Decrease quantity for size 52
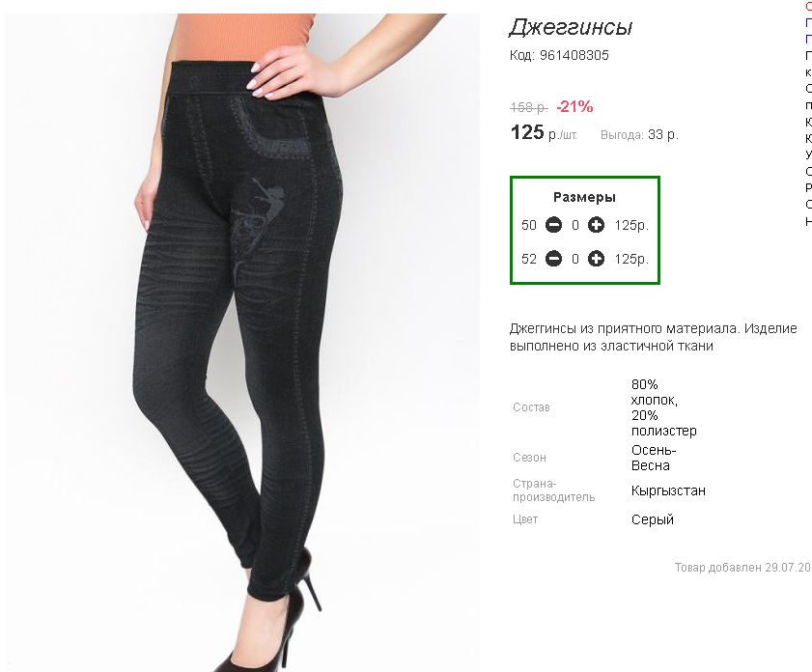This screenshot has height=672, width=812. (553, 259)
